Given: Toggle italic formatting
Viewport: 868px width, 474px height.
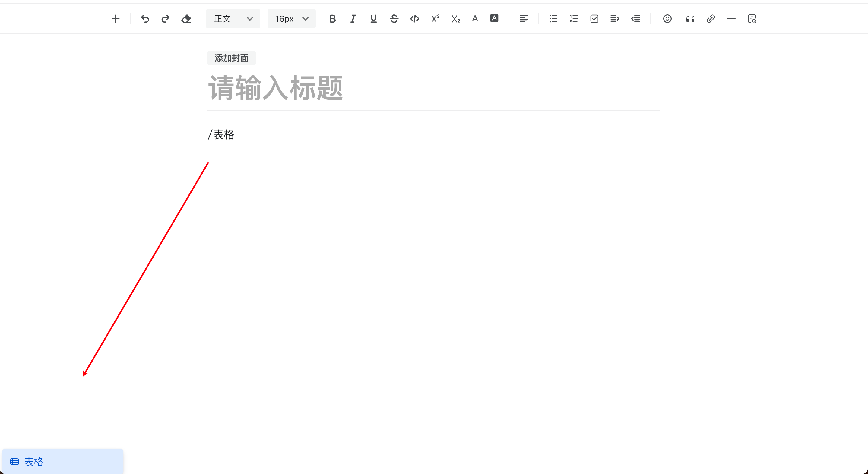Looking at the screenshot, I should pos(353,18).
